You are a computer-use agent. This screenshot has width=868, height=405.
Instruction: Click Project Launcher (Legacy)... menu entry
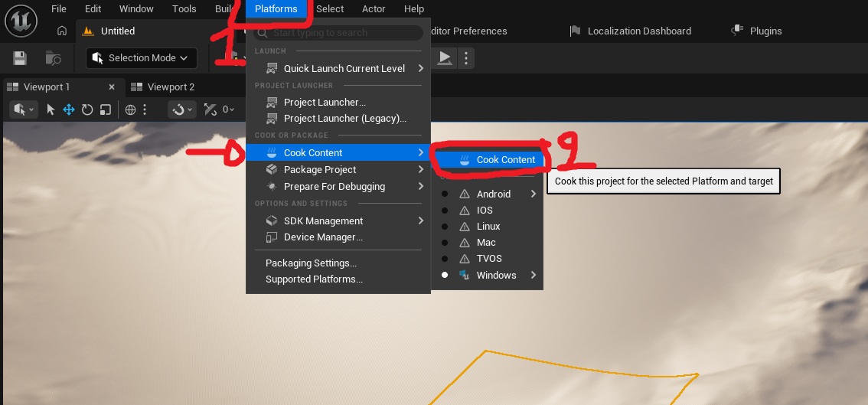345,119
